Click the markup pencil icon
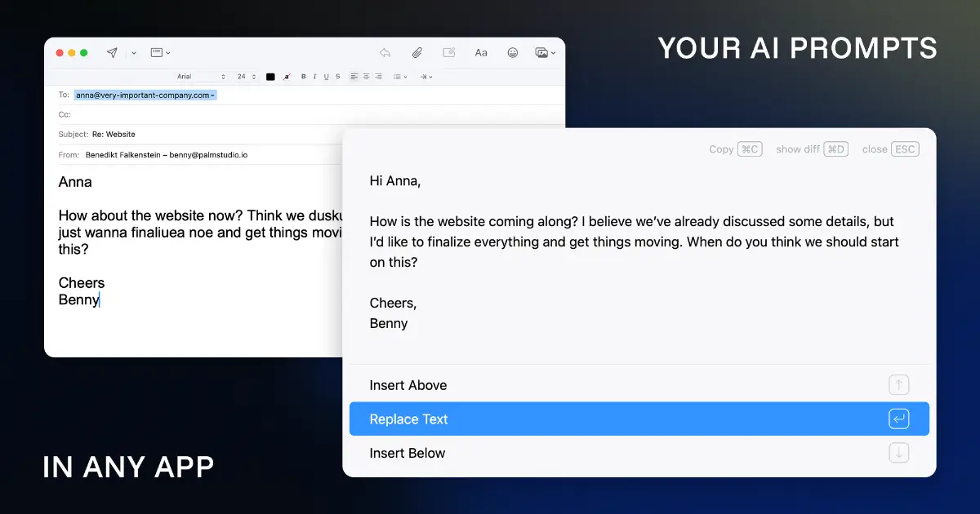This screenshot has height=514, width=980. tap(448, 53)
